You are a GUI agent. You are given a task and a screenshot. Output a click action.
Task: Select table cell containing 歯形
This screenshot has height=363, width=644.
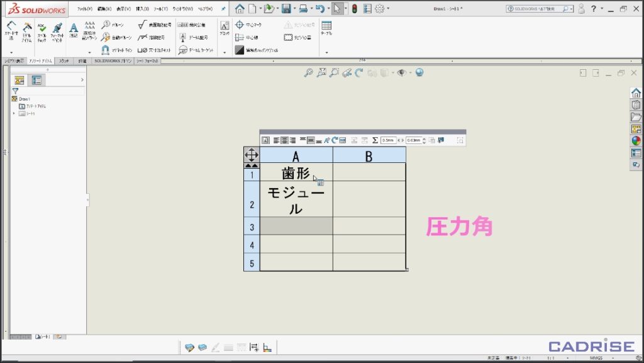pyautogui.click(x=296, y=173)
